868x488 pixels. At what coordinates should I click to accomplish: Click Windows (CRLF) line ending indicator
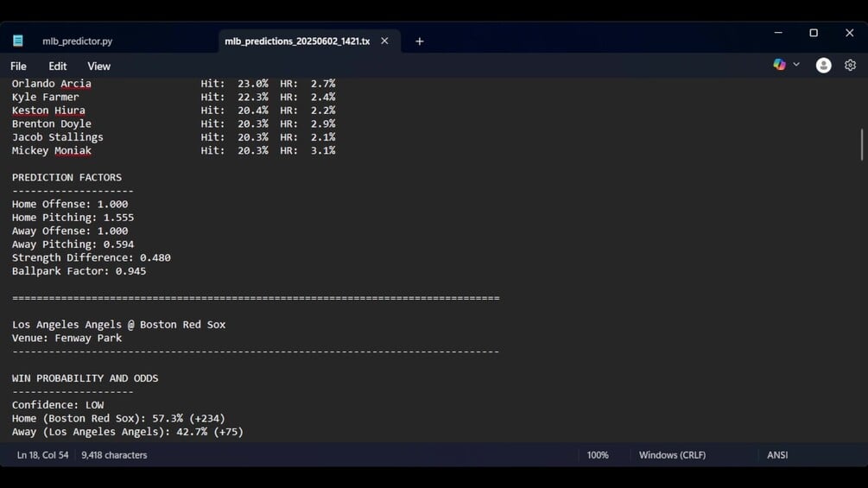pyautogui.click(x=672, y=455)
